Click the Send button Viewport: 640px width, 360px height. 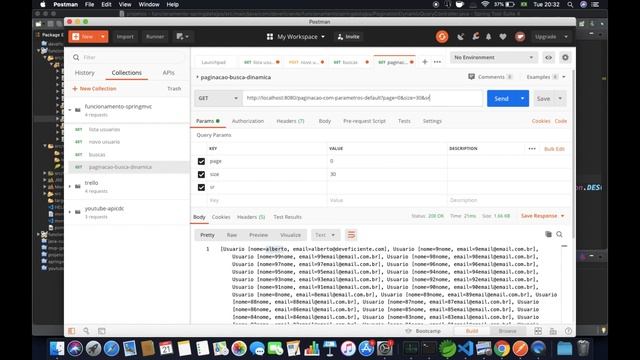point(501,98)
